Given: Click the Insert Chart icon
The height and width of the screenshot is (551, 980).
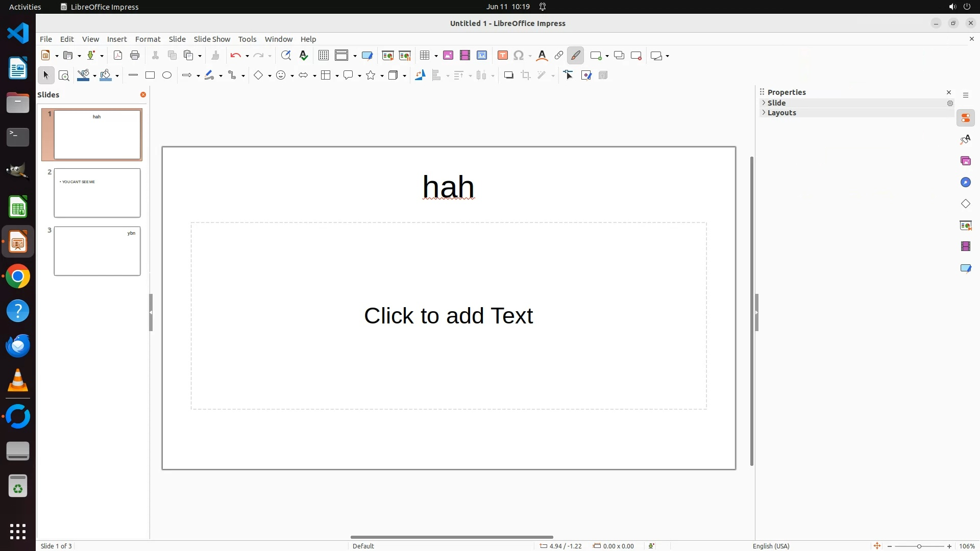Looking at the screenshot, I should pyautogui.click(x=482, y=56).
